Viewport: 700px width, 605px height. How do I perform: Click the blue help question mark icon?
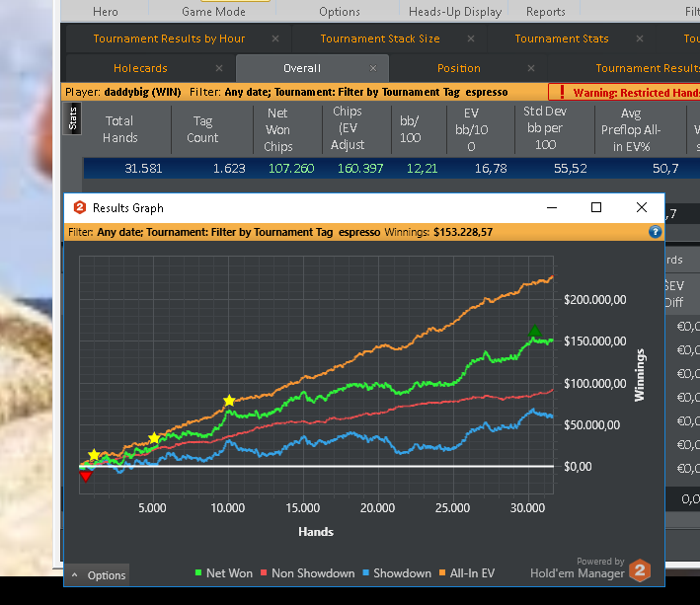click(655, 232)
